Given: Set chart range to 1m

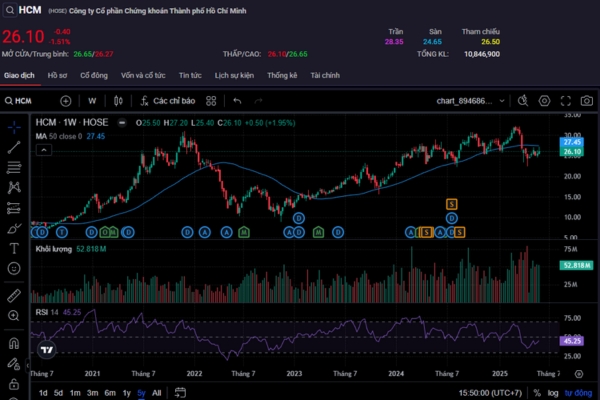Looking at the screenshot, I should coord(75,393).
